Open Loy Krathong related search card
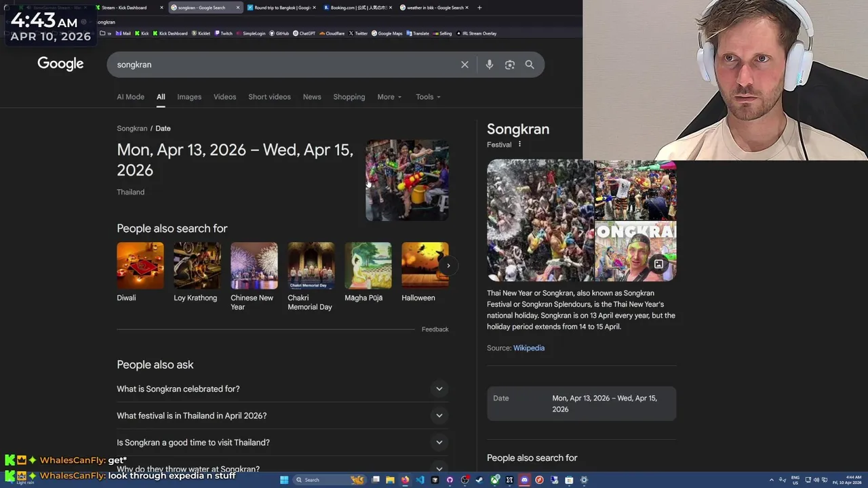Screen dimensions: 868x488 pyautogui.click(x=197, y=272)
